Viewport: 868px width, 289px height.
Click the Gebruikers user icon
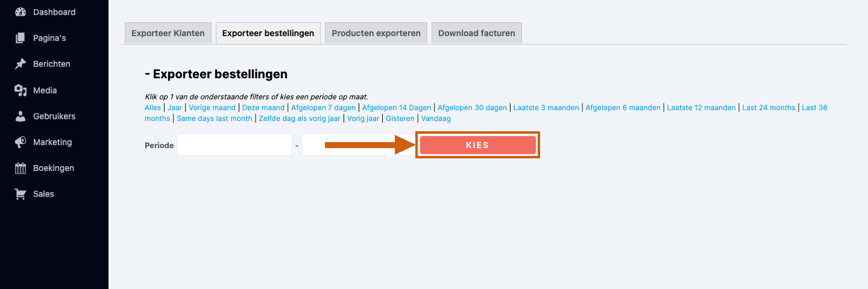(x=20, y=116)
